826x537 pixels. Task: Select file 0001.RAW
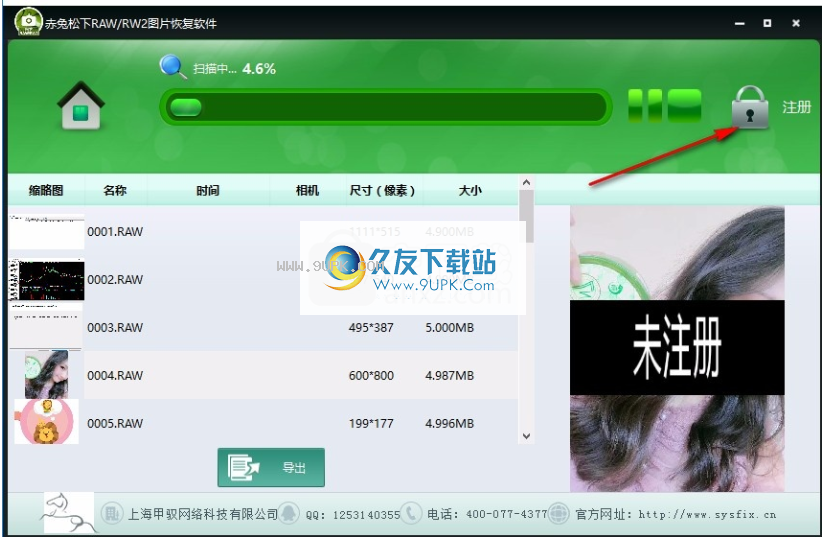[115, 232]
